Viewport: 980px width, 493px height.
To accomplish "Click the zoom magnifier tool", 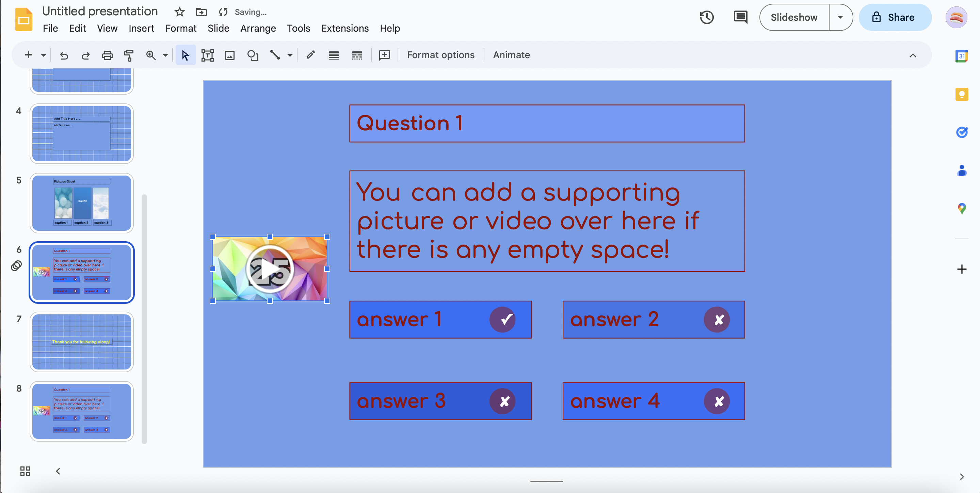I will click(x=151, y=55).
